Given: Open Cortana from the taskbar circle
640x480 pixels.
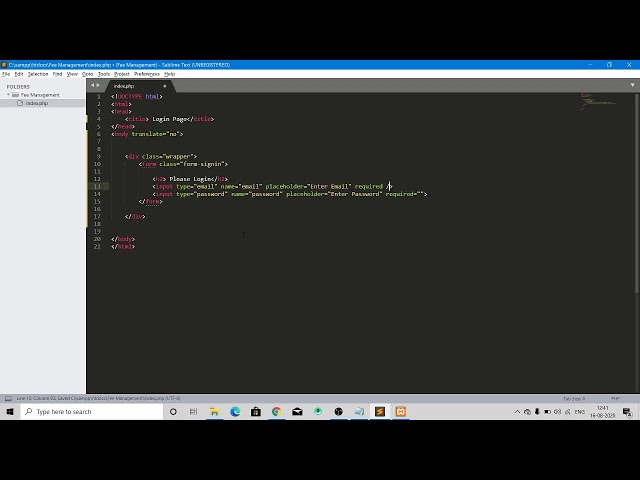Looking at the screenshot, I should 173,412.
